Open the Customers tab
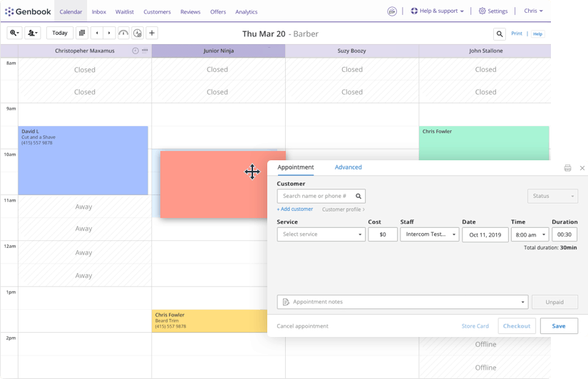 (157, 11)
